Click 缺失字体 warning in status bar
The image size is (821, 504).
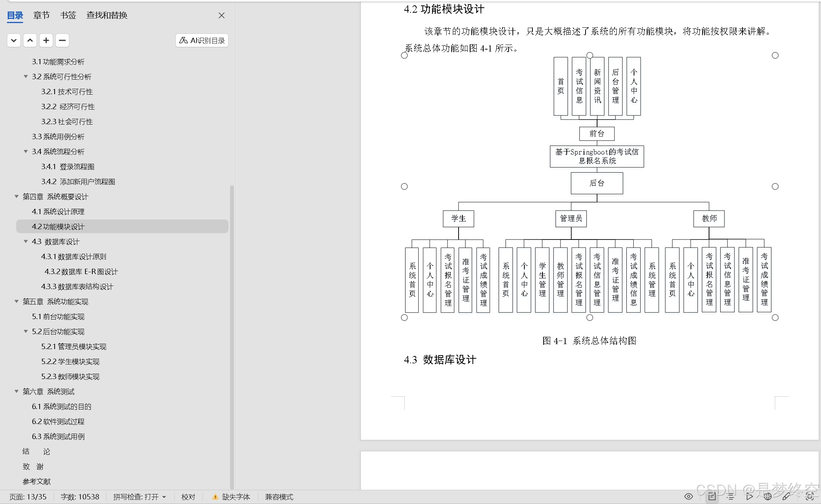[231, 497]
